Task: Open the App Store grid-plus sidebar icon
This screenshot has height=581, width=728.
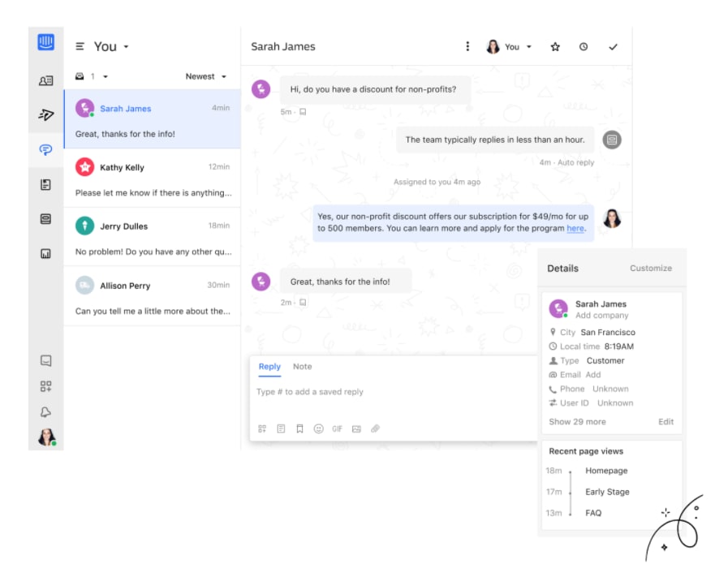Action: pos(45,386)
